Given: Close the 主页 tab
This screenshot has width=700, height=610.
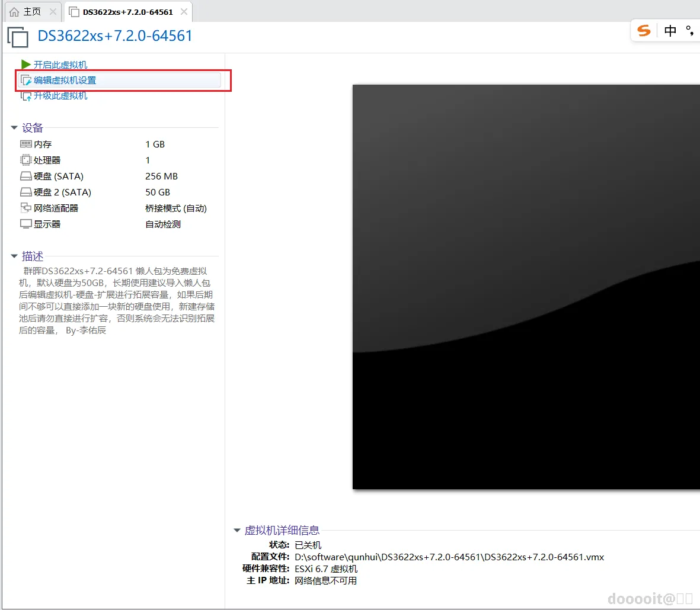Looking at the screenshot, I should (53, 12).
